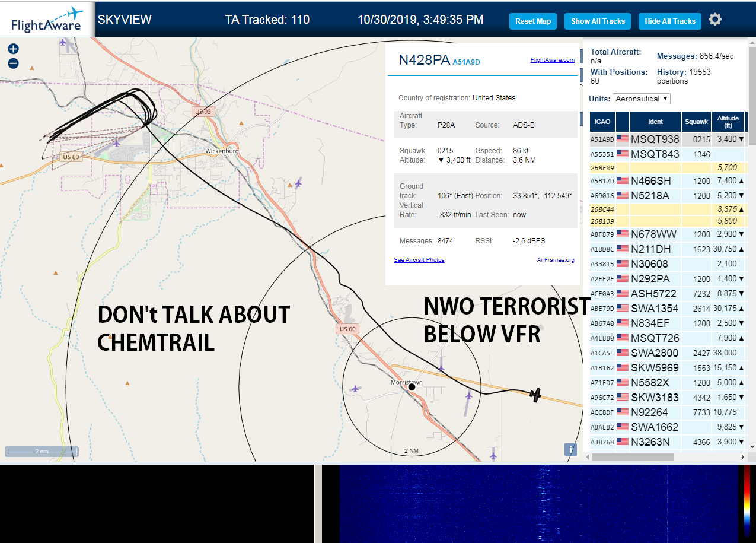Image resolution: width=756 pixels, height=543 pixels.
Task: Open the See Aircraft Photos link
Action: click(x=419, y=260)
